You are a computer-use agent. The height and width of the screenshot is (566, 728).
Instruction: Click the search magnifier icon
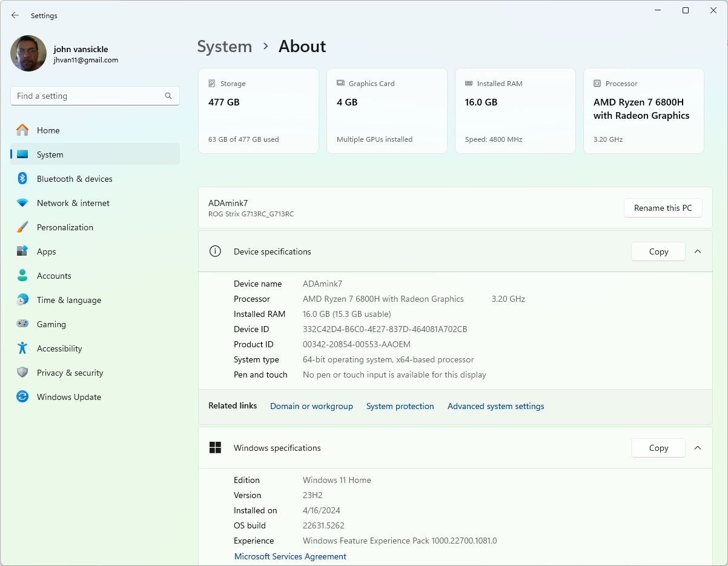(168, 96)
